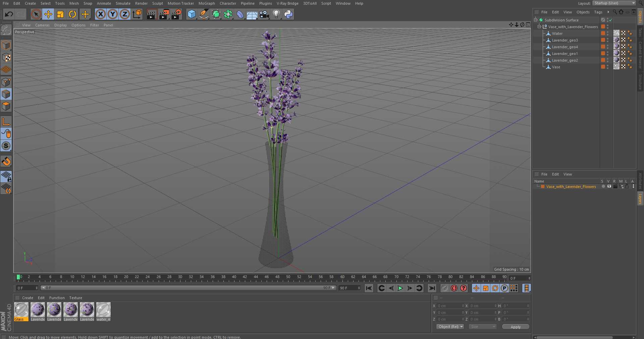Screen dimensions: 644x339
Task: Open the Size dropdown
Action: [x=482, y=327]
